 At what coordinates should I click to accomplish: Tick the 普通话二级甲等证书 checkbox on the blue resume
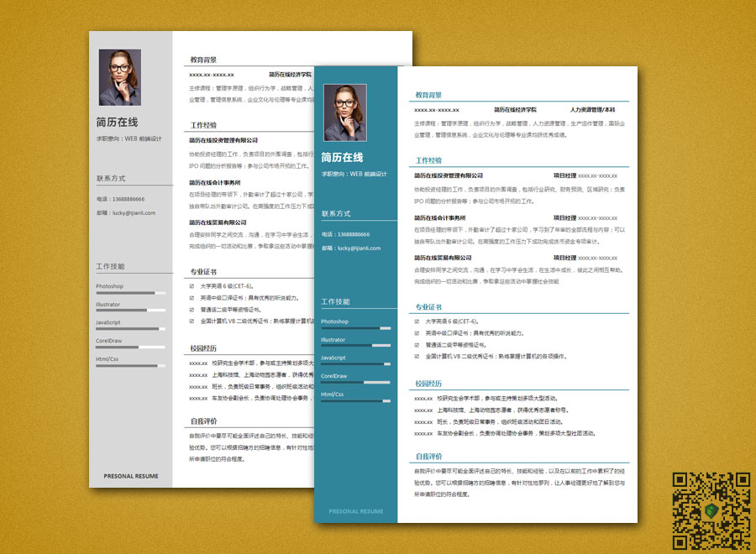coord(417,345)
